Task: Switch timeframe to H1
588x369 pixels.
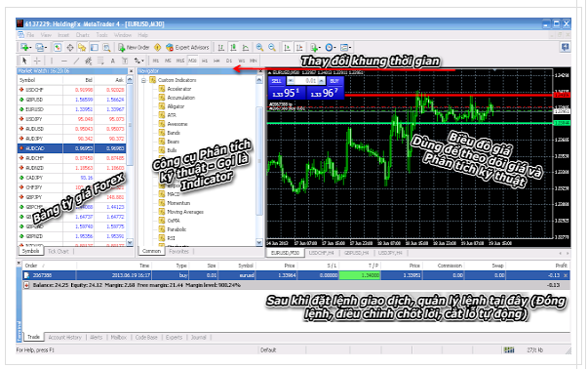Action: tap(205, 61)
